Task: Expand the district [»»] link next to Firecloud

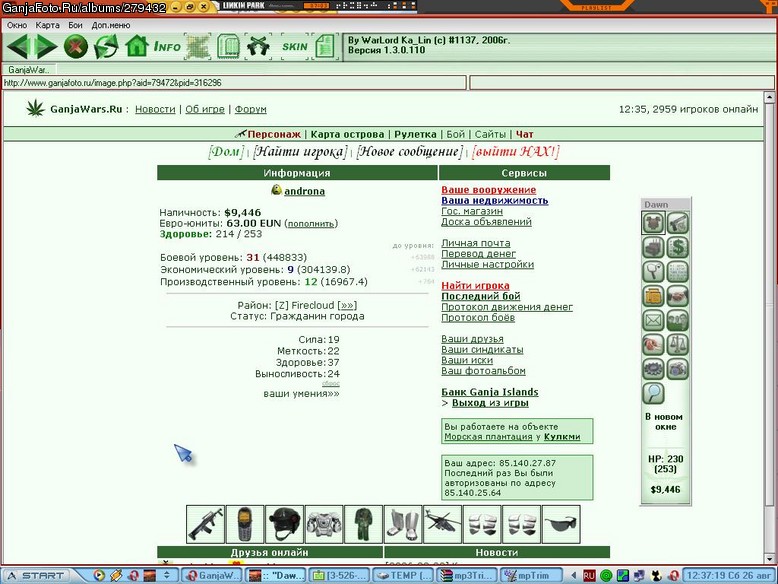Action: click(347, 305)
